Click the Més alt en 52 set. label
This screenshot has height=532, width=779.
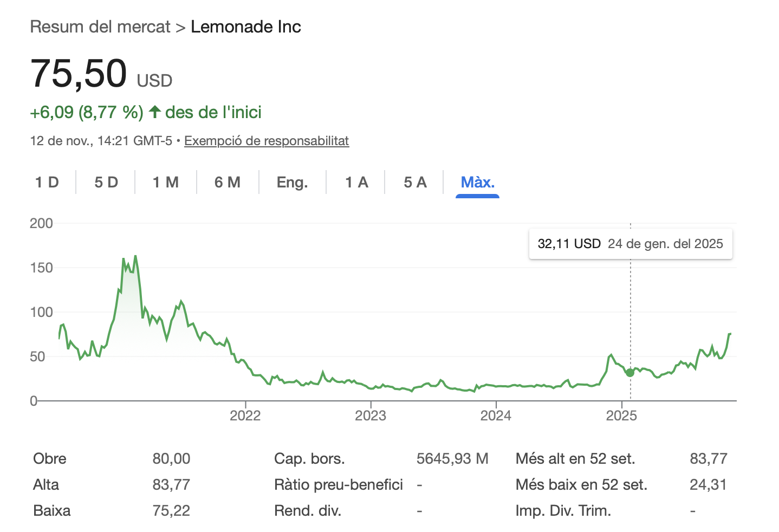point(575,459)
